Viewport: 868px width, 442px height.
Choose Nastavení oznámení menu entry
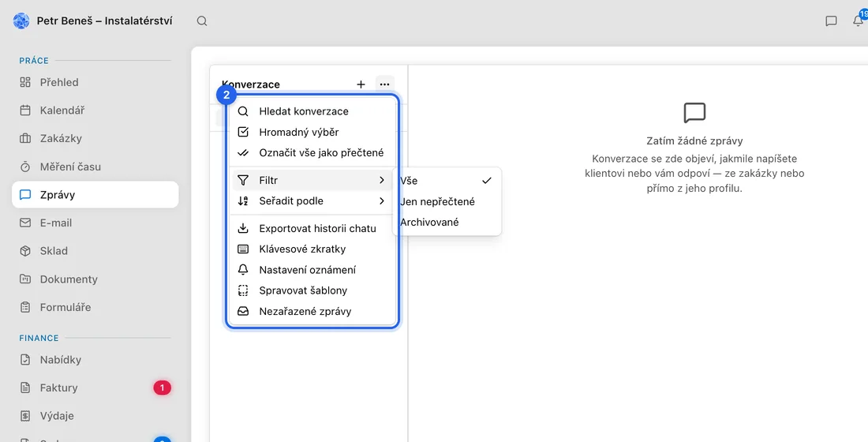pos(312,270)
